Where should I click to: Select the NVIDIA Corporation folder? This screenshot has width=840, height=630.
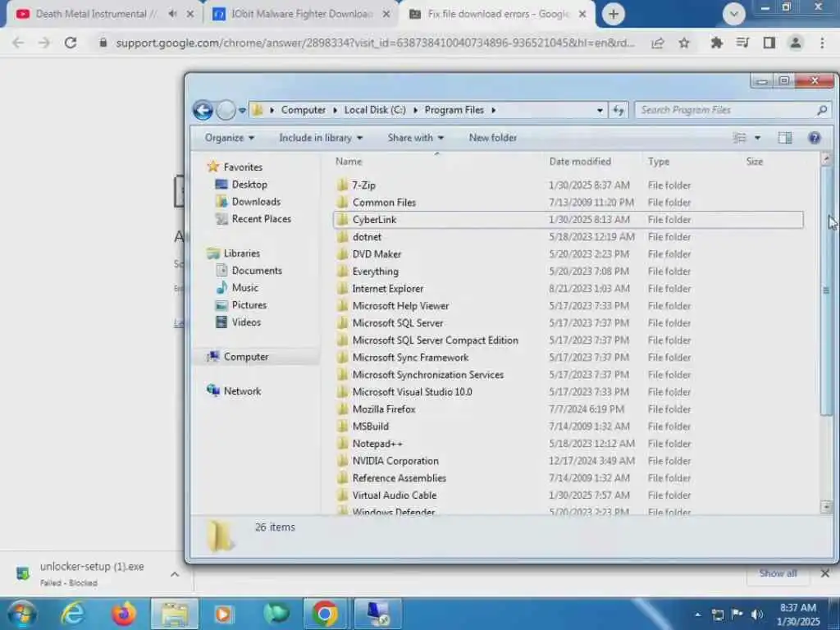(568, 461)
